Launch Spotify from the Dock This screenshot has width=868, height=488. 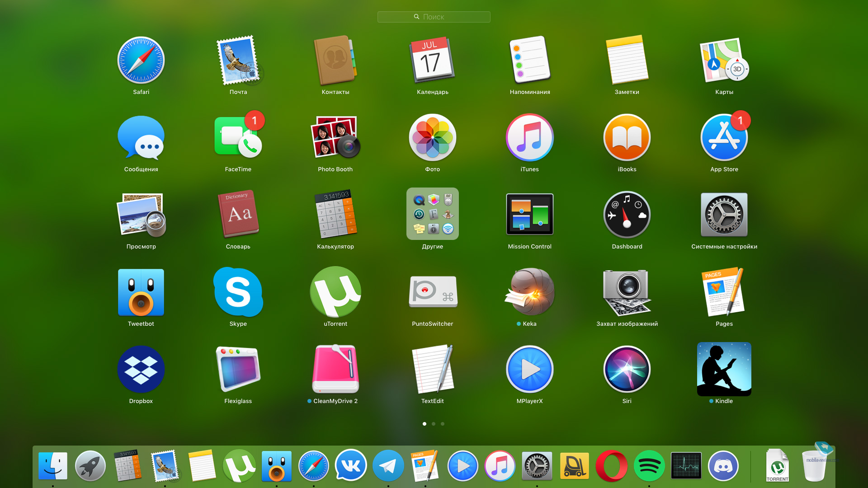pos(649,466)
